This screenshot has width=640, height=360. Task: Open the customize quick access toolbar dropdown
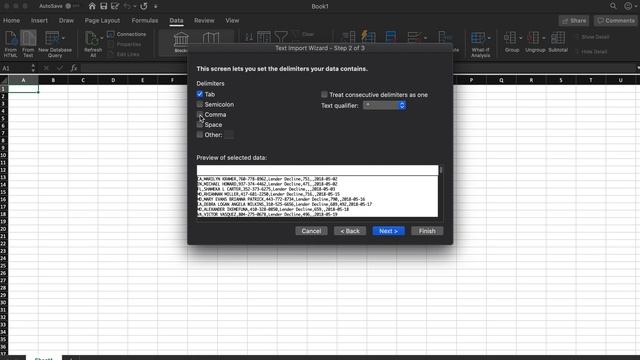point(156,7)
